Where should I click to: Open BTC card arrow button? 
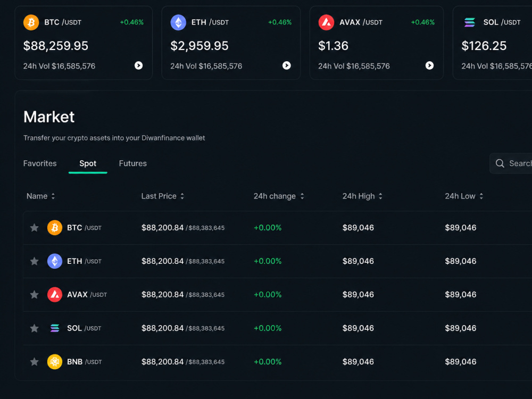click(138, 65)
